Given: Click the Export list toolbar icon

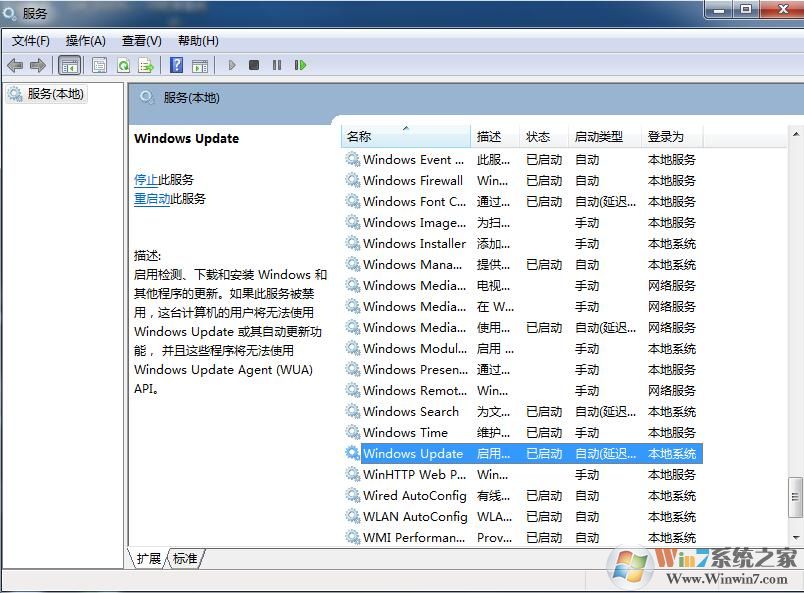Looking at the screenshot, I should point(146,65).
